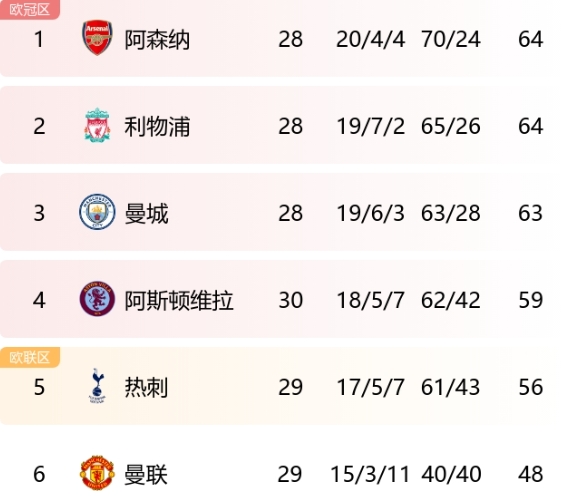Open the 阿森纳 team page
This screenshot has height=504, width=563.
(x=157, y=39)
